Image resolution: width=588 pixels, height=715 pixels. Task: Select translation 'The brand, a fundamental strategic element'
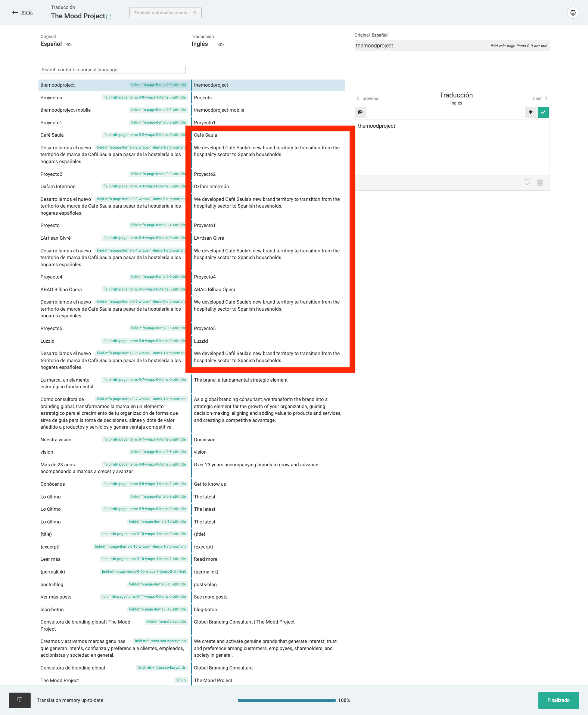(268, 383)
